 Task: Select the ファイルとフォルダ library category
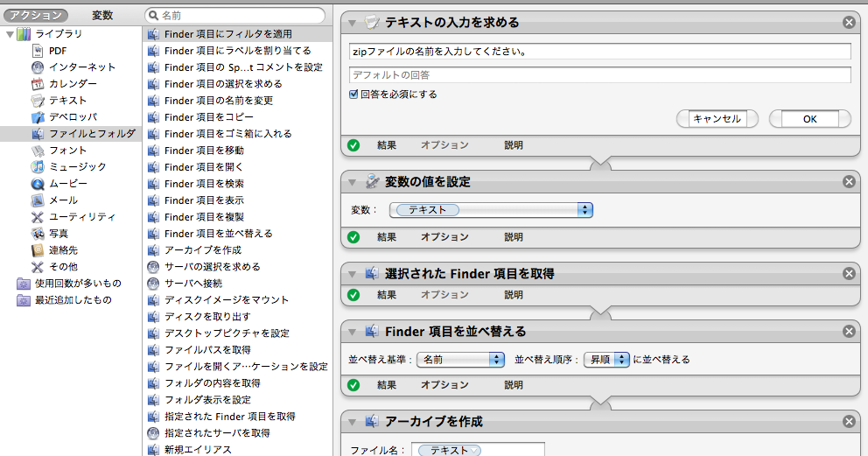pyautogui.click(x=71, y=134)
